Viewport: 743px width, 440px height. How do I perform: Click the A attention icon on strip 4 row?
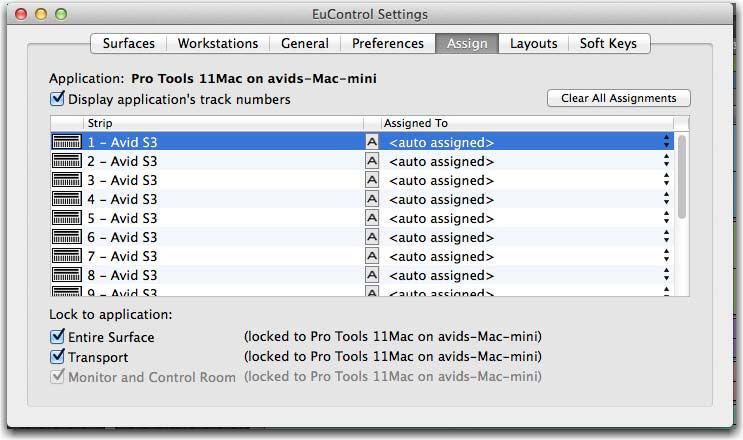click(372, 199)
